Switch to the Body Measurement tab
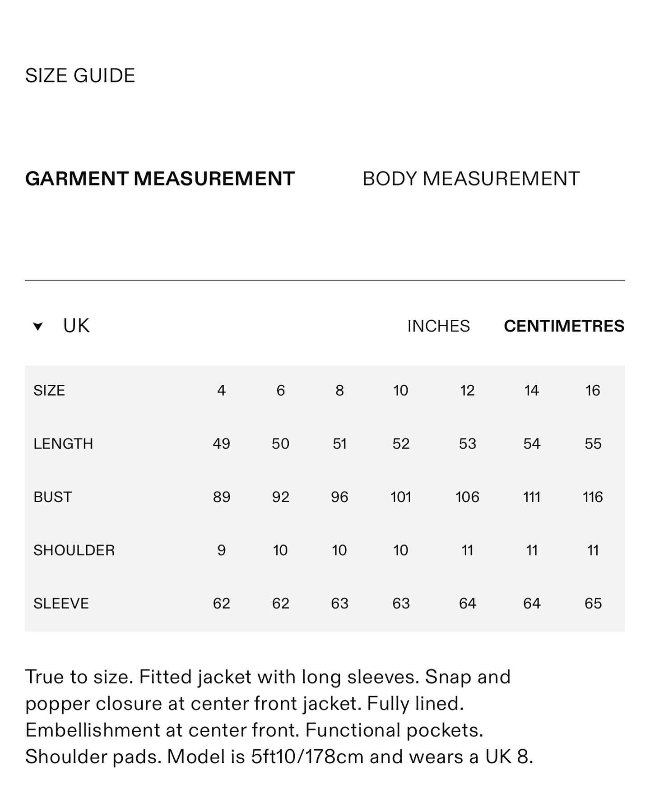Screen dimensions: 650x812 click(x=471, y=179)
